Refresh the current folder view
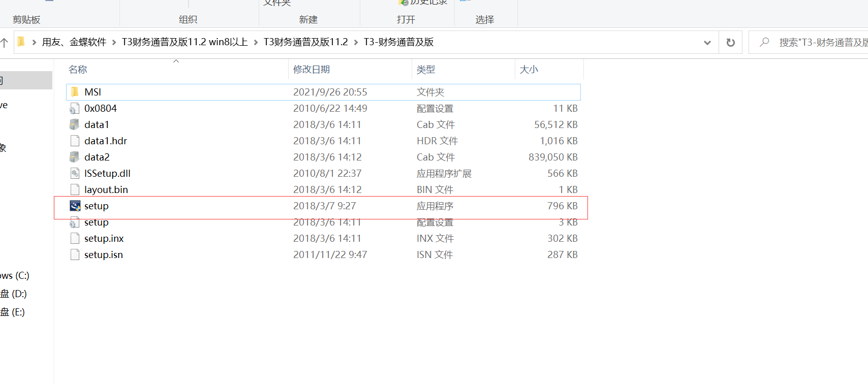 click(x=731, y=42)
